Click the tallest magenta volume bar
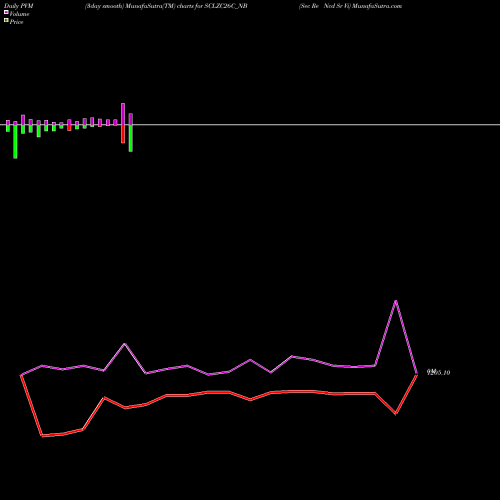This screenshot has width=500, height=500. [123, 114]
